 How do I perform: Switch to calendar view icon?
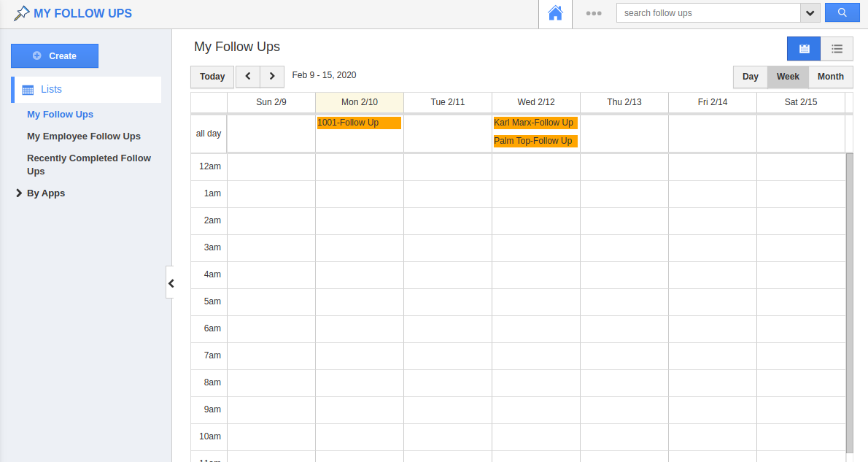[804, 49]
